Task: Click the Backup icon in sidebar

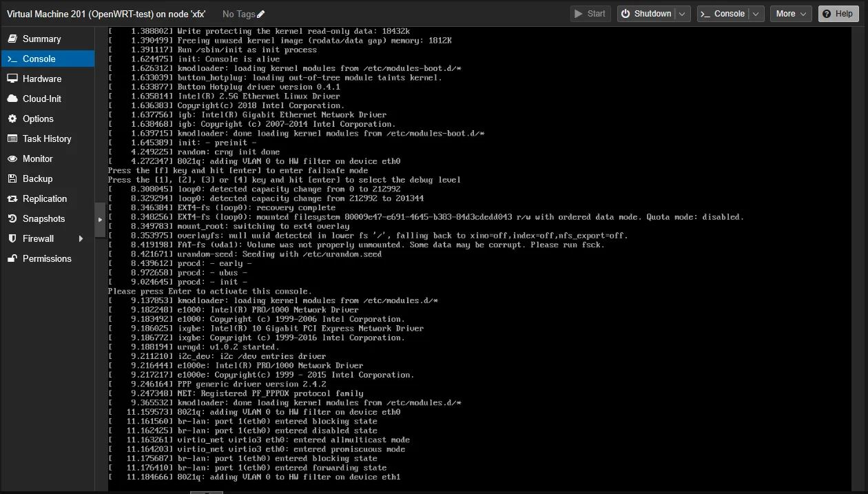Action: click(x=12, y=178)
